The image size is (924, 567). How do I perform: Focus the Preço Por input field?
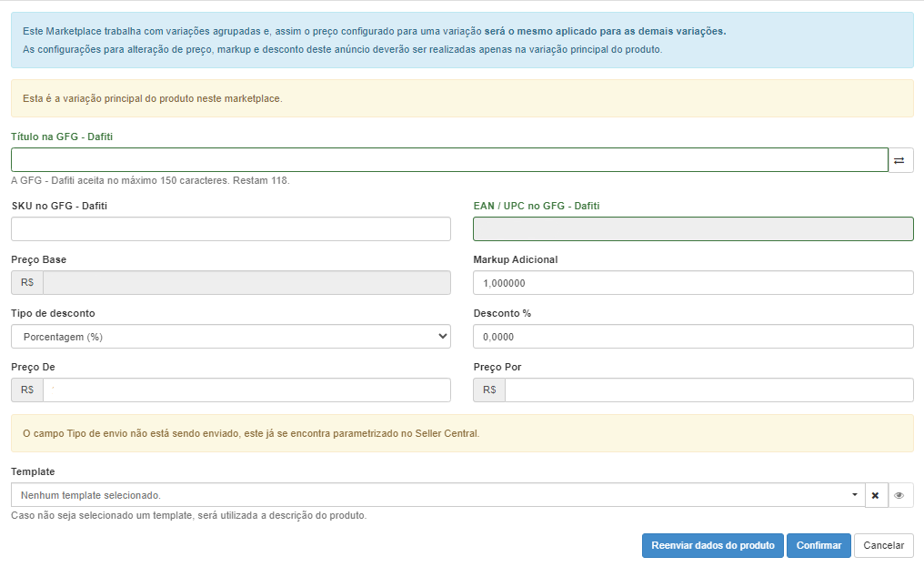708,390
